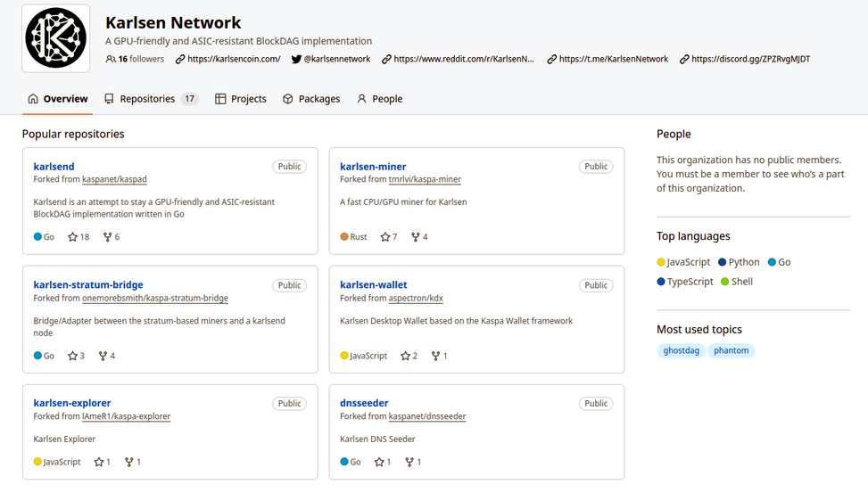Click dnsseeder's star icon

tap(379, 462)
